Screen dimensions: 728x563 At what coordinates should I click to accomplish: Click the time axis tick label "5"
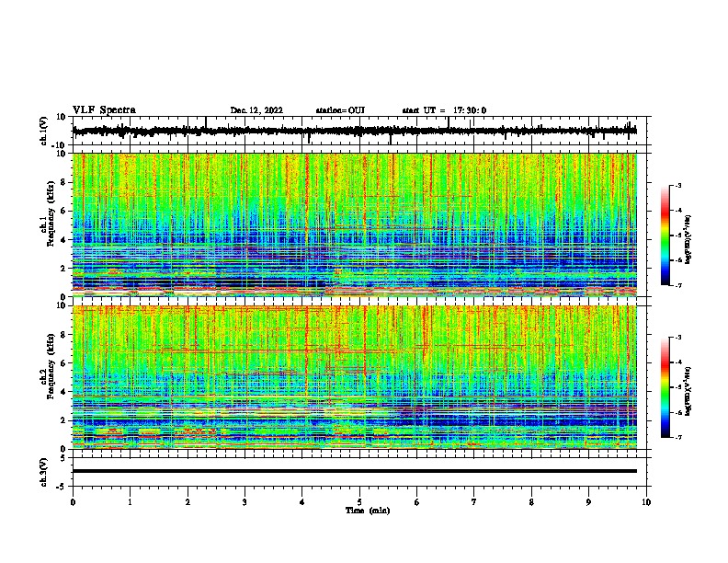(359, 502)
